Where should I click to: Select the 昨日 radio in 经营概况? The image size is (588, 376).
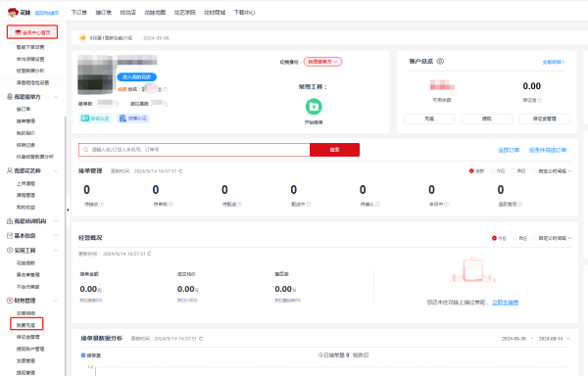[x=520, y=238]
